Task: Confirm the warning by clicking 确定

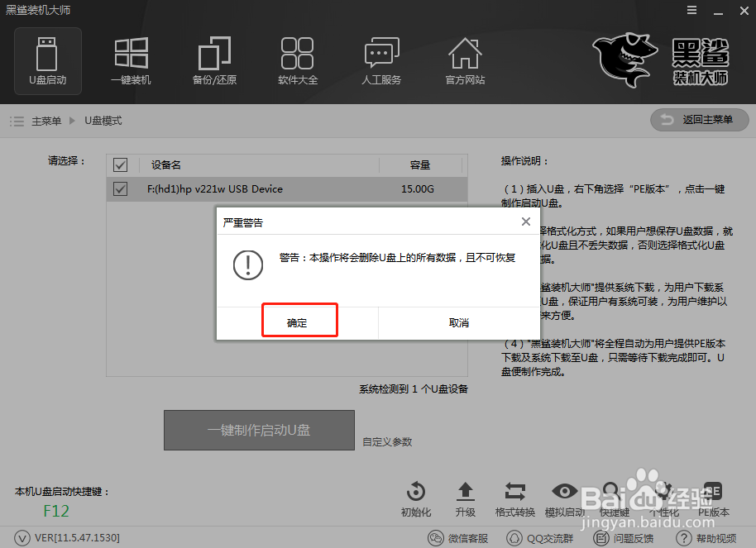Action: (299, 320)
